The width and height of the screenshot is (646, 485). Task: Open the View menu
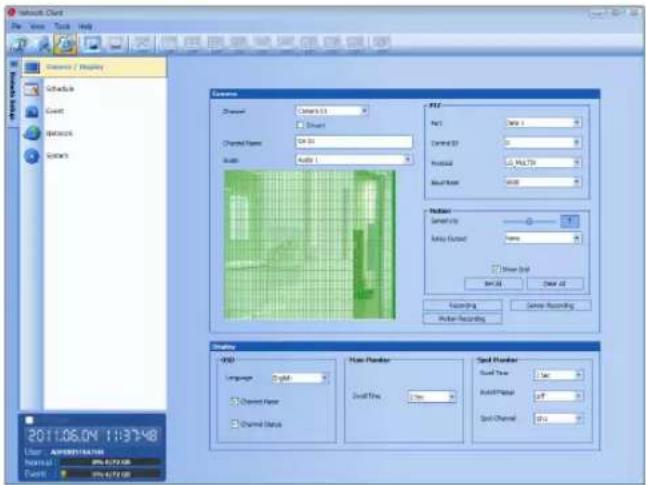[x=38, y=26]
